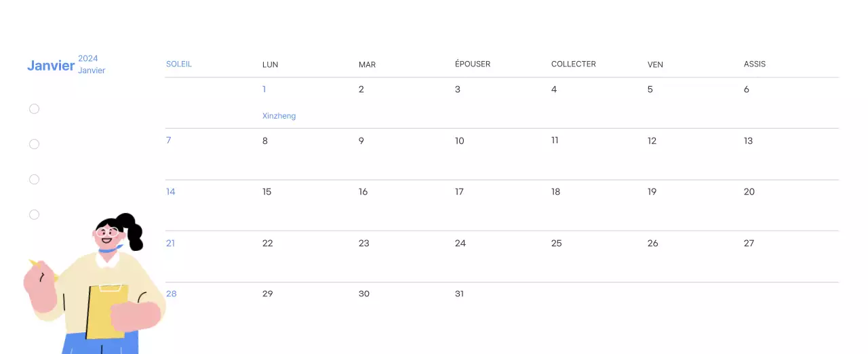
Task: Click the ÉPOUSER column header
Action: [x=473, y=64]
